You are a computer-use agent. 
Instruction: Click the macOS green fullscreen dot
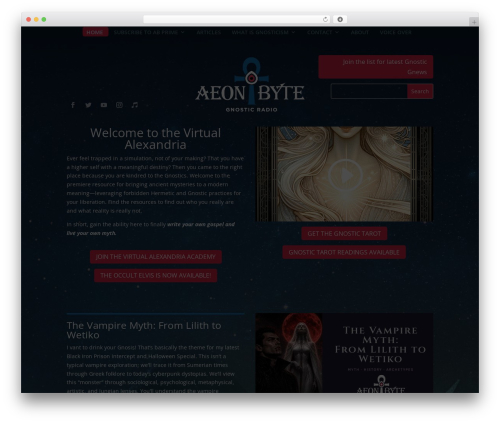coord(44,19)
